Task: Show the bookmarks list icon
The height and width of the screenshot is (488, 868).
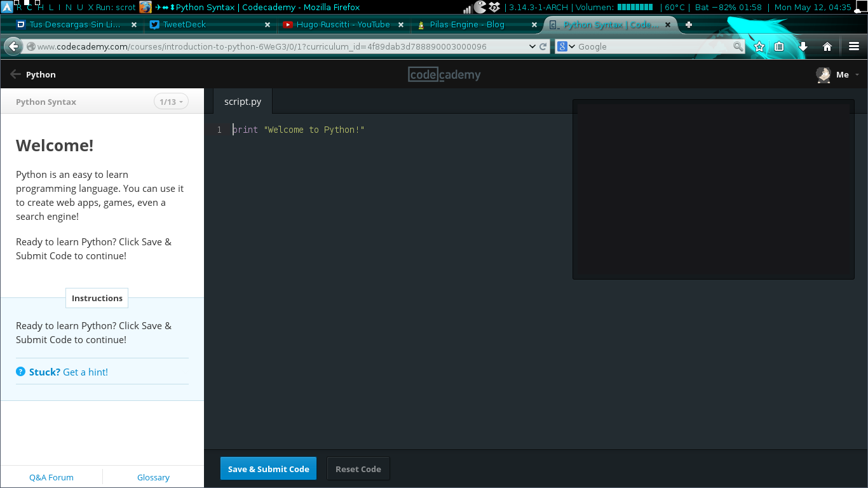Action: [779, 46]
